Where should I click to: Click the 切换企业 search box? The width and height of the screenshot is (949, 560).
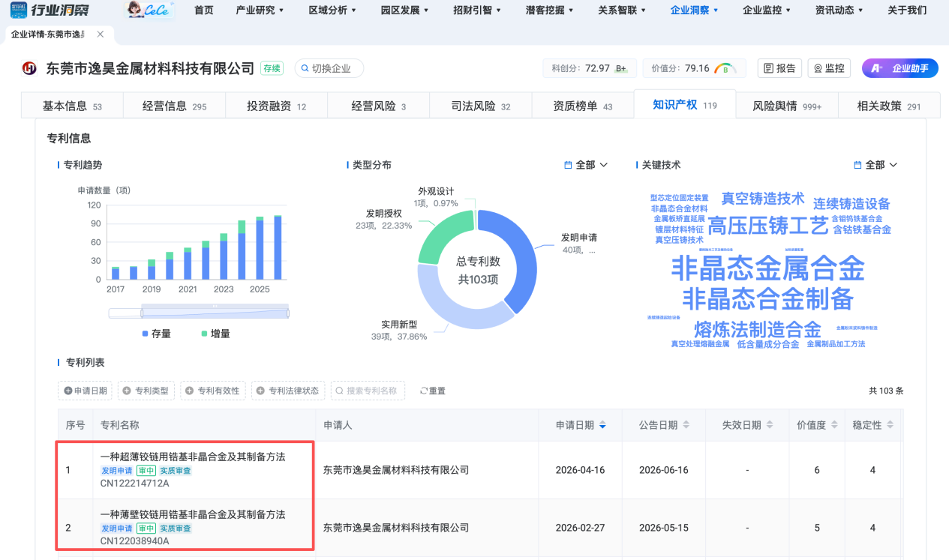coord(329,68)
